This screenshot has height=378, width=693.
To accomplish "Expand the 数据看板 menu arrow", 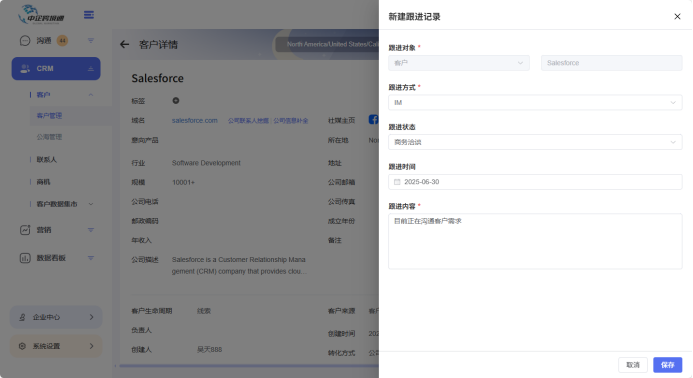I will (x=91, y=258).
